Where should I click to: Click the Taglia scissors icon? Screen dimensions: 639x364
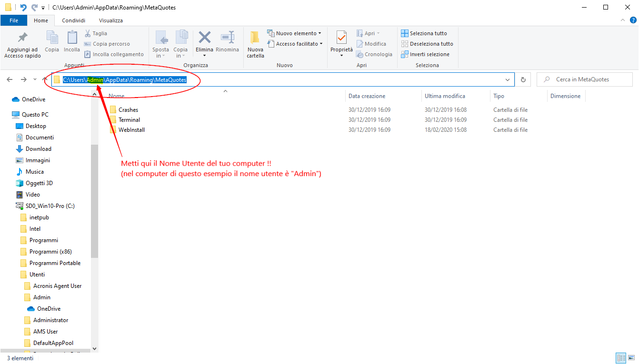point(88,33)
